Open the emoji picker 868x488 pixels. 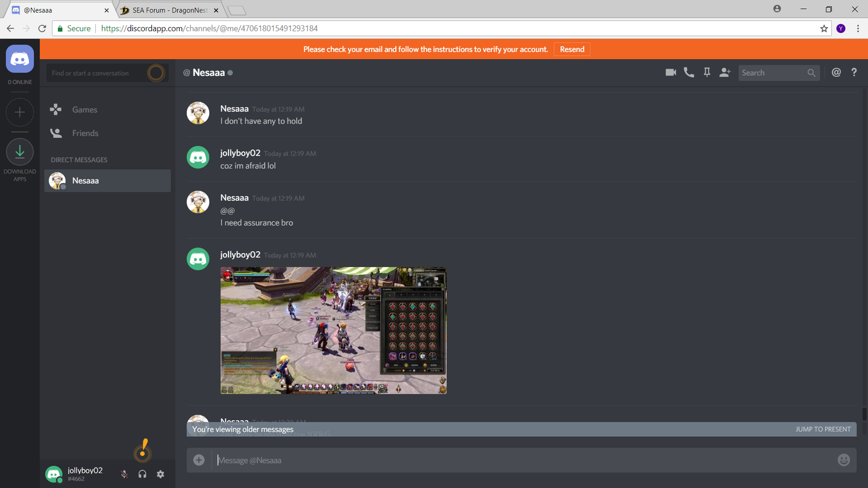844,460
